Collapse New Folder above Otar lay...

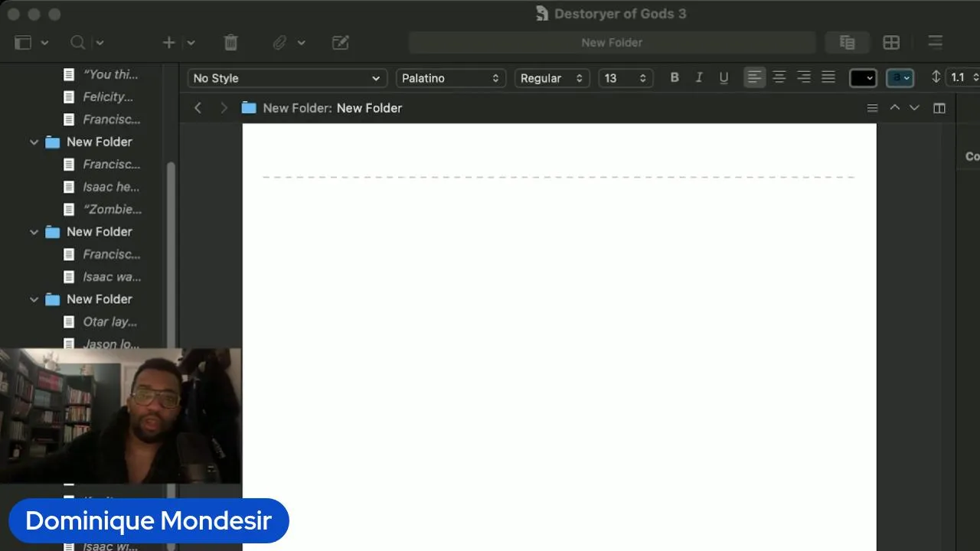[x=34, y=299]
